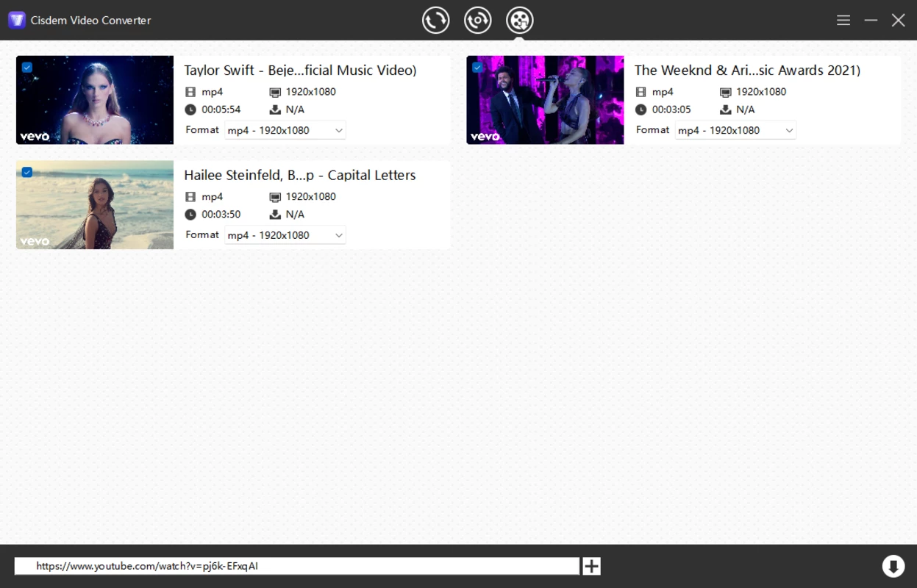The image size is (917, 588).
Task: Uncheck the Hailee Steinfeld video checkbox
Action: pos(27,172)
